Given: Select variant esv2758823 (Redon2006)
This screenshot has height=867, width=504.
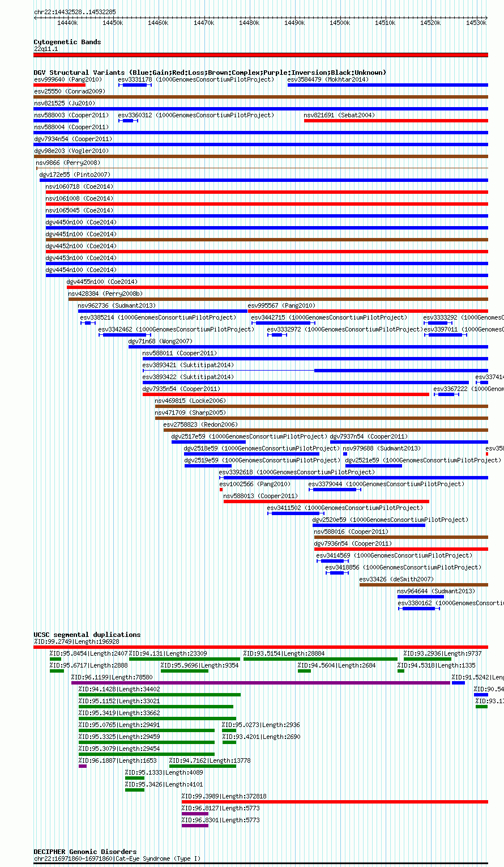Looking at the screenshot, I should [326, 430].
